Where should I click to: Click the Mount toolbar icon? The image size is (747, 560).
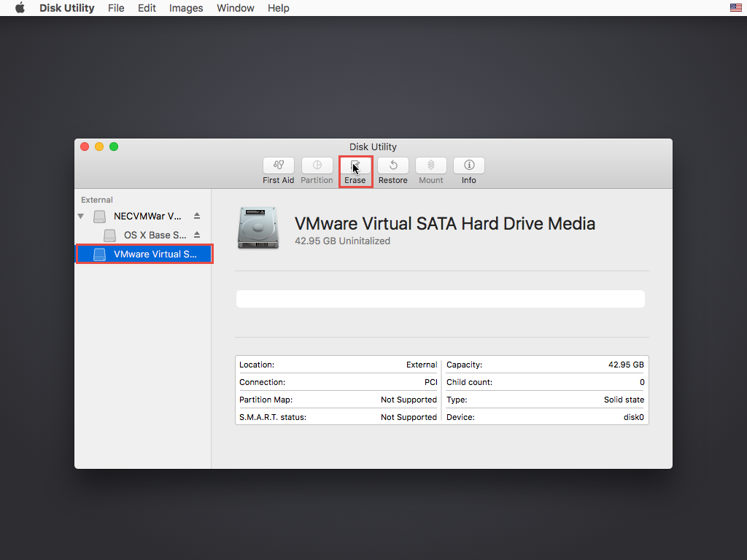(x=430, y=171)
